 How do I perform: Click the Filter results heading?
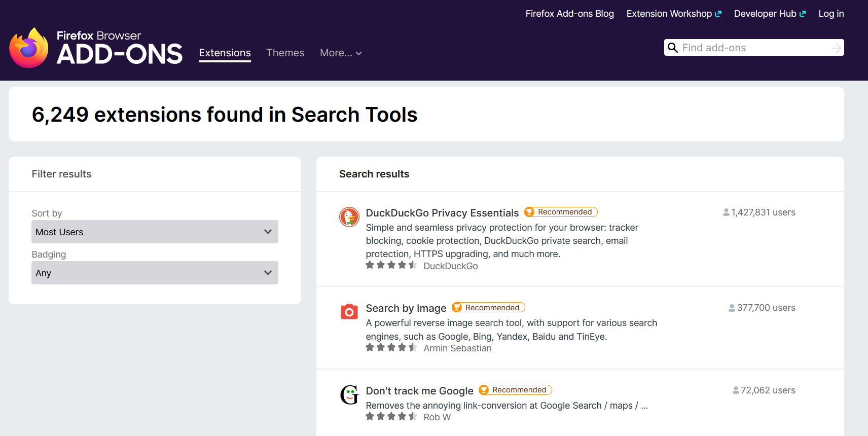click(61, 174)
